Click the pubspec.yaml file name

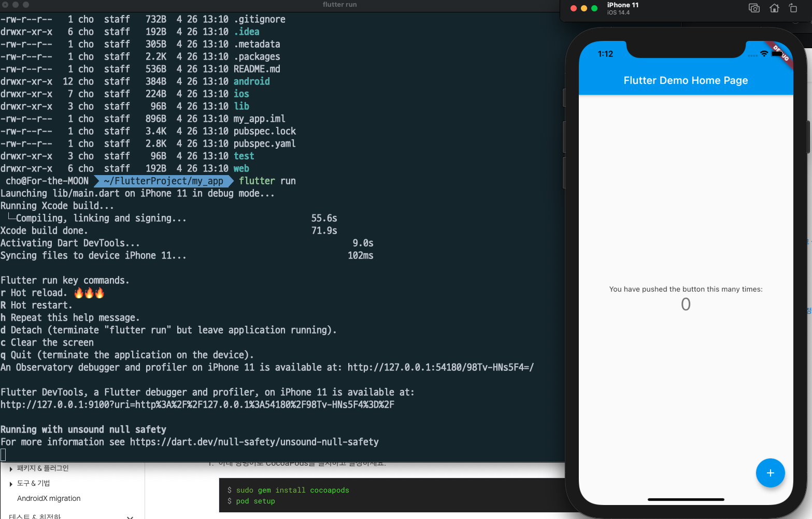coord(265,143)
